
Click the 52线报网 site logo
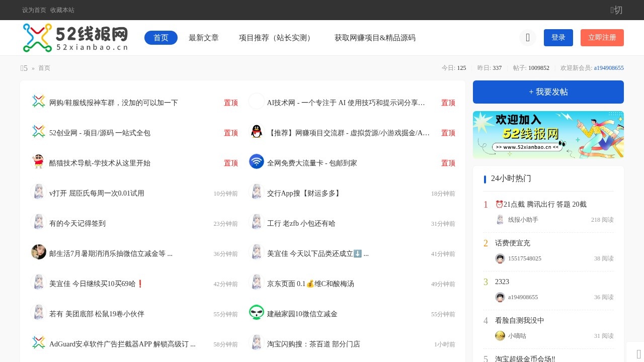click(x=75, y=38)
